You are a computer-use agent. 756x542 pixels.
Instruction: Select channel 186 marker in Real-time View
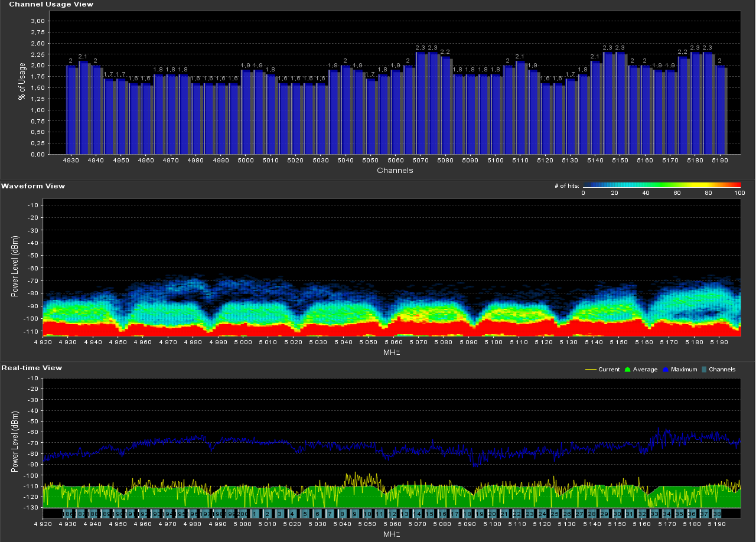(67, 514)
